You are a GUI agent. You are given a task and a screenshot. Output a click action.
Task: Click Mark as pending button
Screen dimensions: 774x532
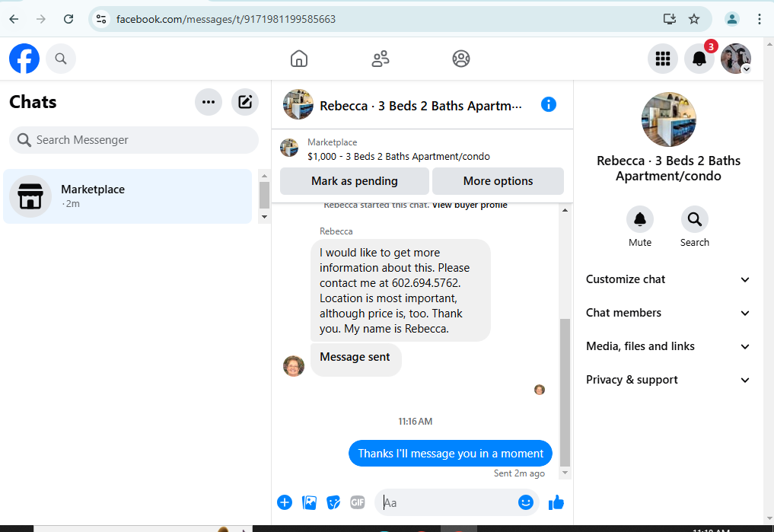(355, 181)
